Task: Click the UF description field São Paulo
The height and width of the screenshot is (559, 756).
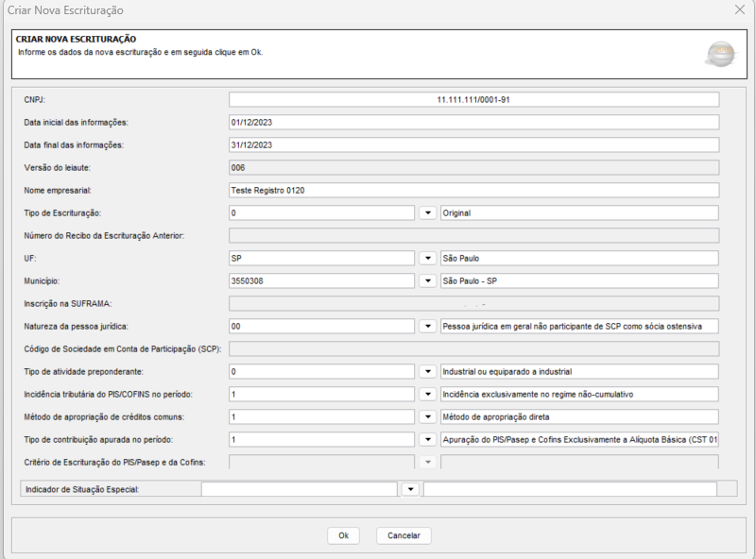Action: [579, 259]
